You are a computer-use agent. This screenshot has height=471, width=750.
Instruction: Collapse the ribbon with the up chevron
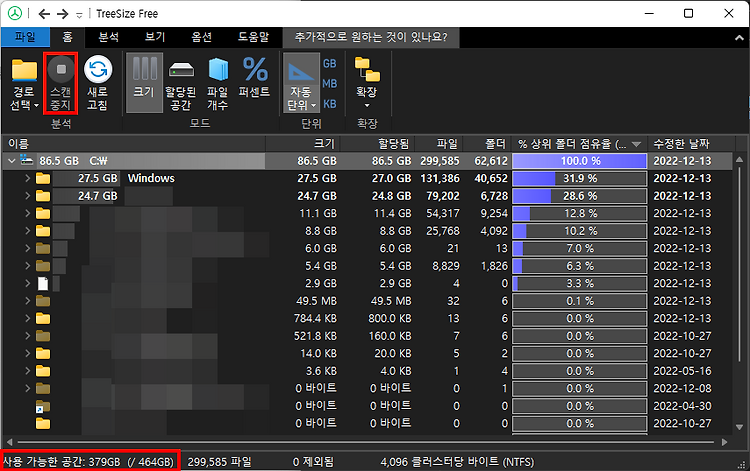coord(739,38)
